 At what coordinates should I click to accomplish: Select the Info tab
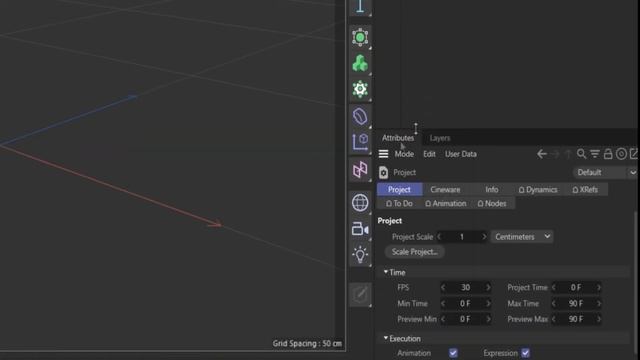coord(492,189)
